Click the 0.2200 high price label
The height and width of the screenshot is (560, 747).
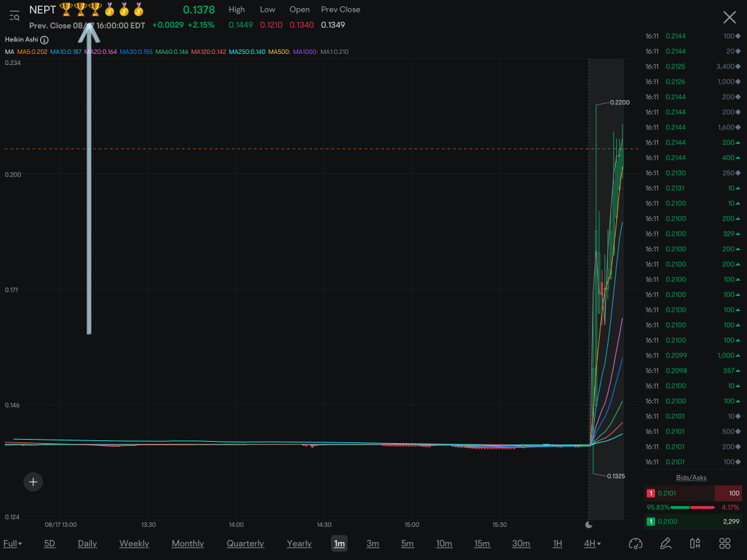(x=620, y=102)
